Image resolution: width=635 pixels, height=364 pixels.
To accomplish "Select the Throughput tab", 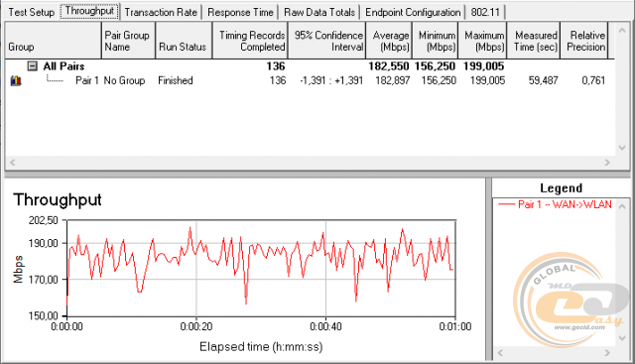I will (x=89, y=11).
